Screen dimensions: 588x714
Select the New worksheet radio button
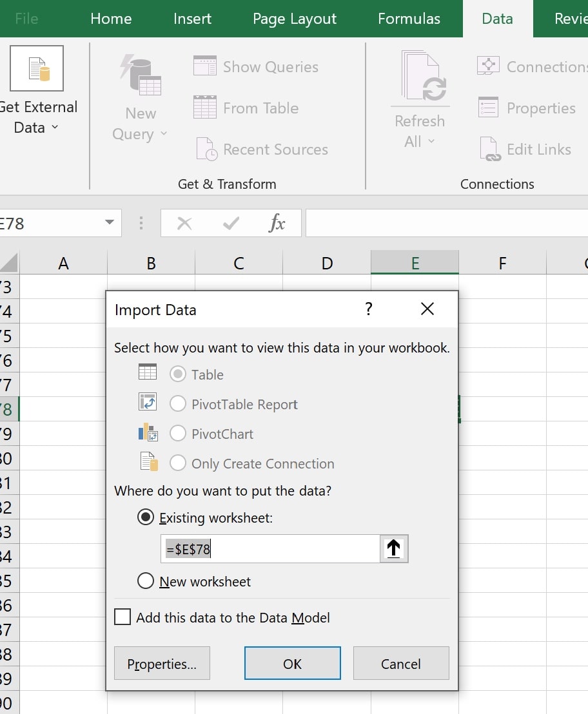tap(146, 581)
